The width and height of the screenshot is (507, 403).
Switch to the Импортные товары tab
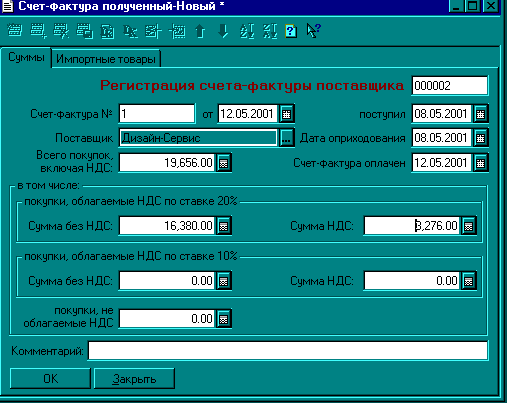(x=106, y=59)
